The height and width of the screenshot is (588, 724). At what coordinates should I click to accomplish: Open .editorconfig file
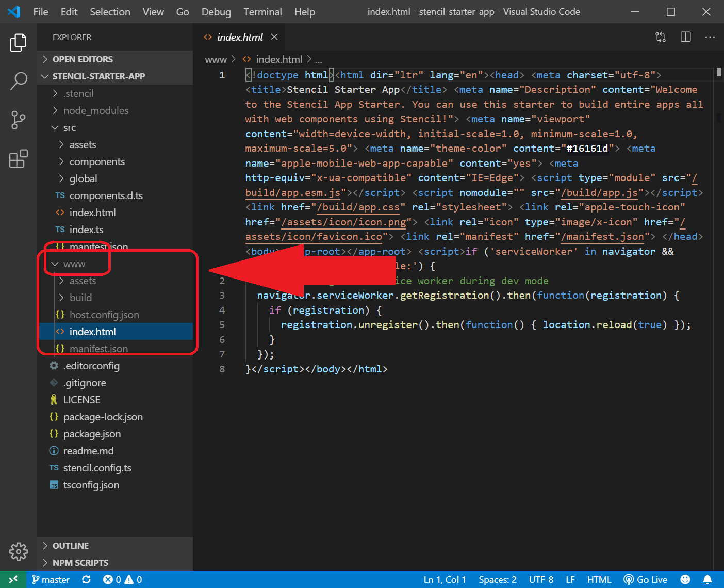(116, 366)
